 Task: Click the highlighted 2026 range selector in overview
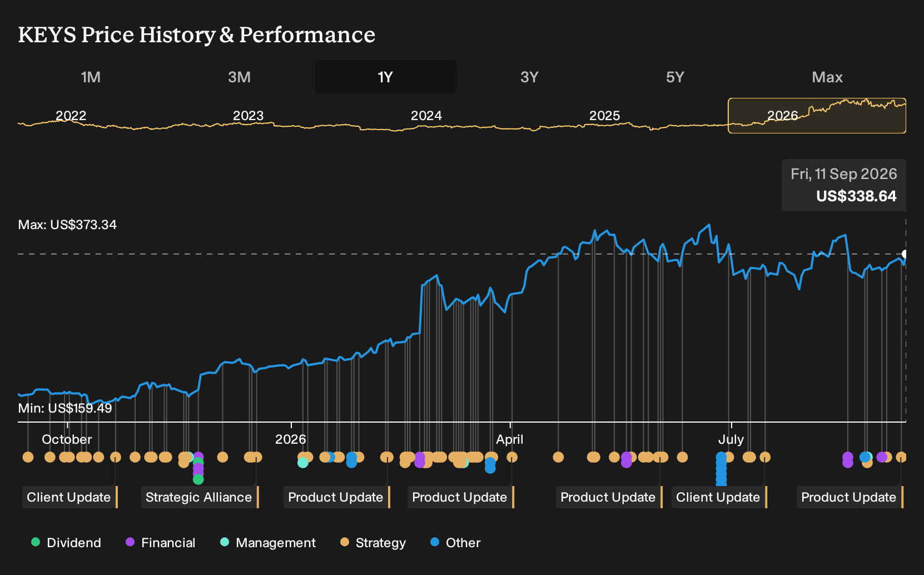pos(817,116)
